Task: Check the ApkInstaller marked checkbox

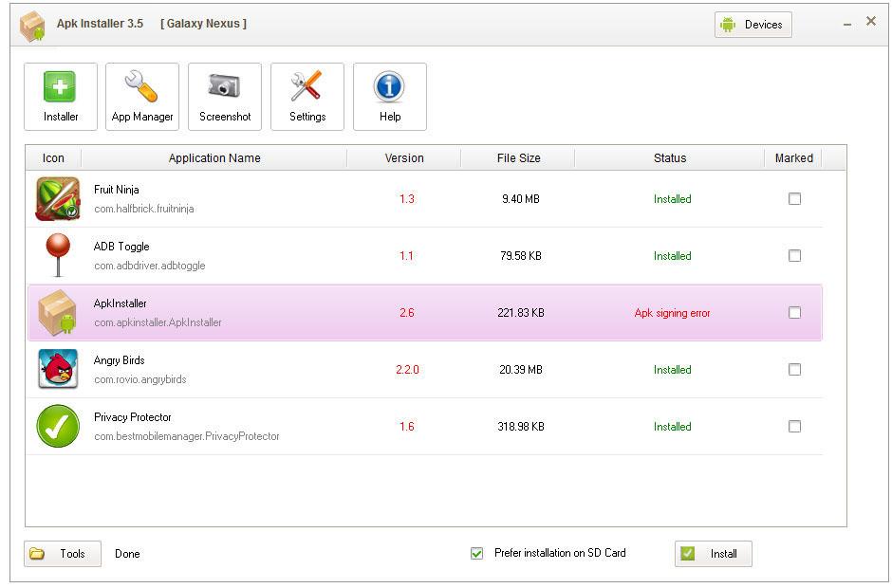Action: [x=794, y=312]
